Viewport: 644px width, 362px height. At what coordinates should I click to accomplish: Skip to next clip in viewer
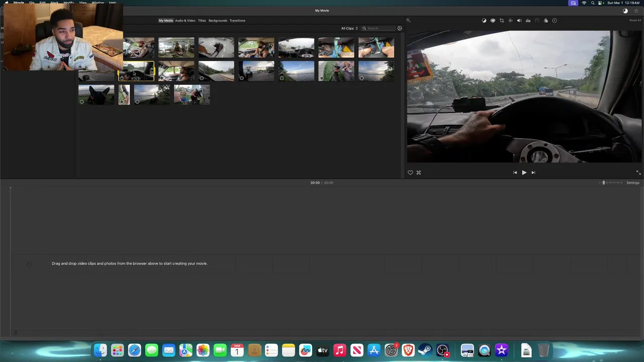[x=533, y=172]
